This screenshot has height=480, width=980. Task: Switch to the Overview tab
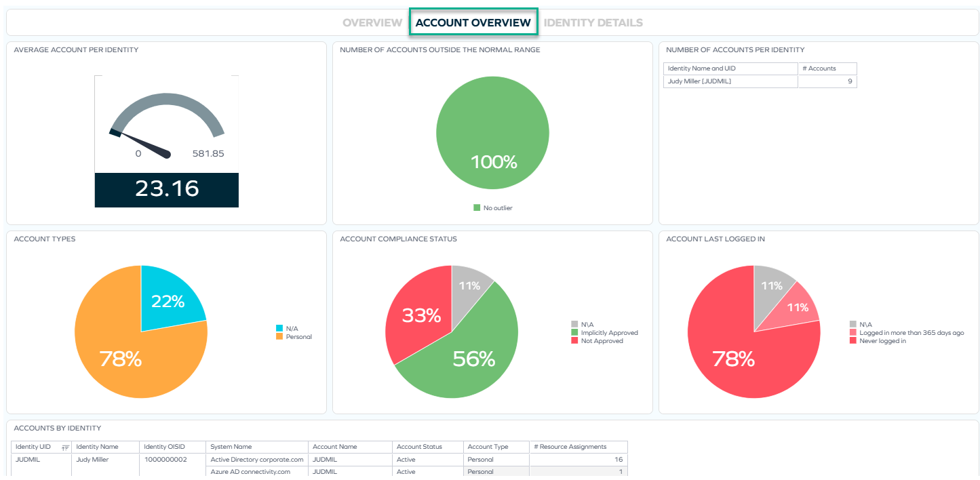[x=372, y=22]
